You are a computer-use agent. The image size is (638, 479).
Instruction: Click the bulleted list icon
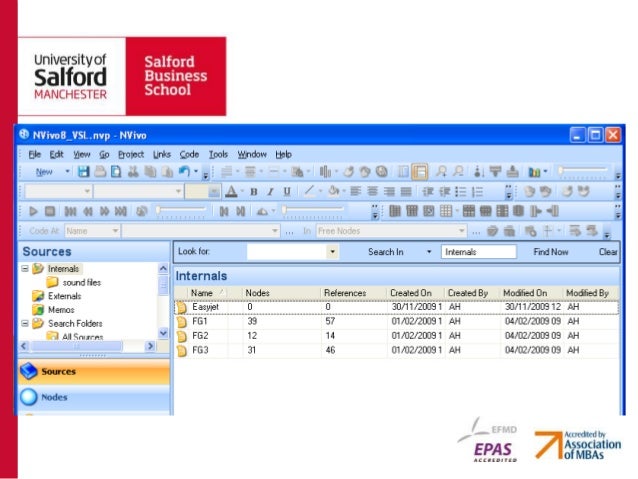[461, 191]
